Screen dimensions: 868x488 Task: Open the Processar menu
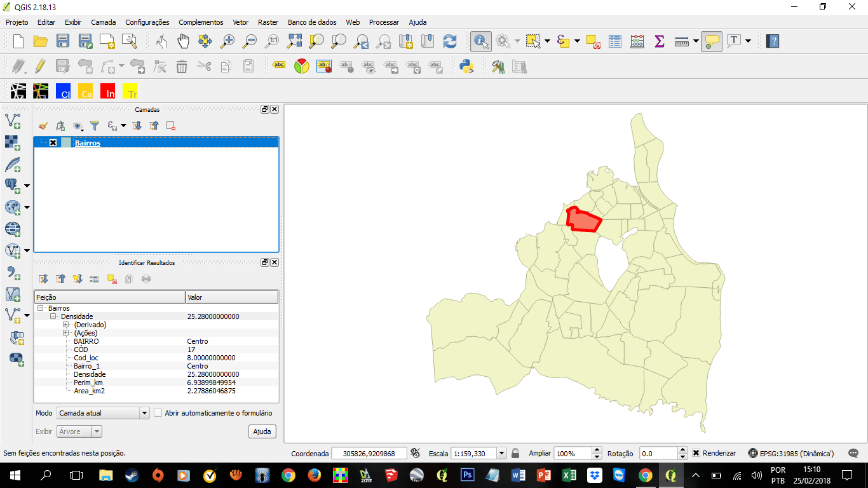[x=384, y=22]
